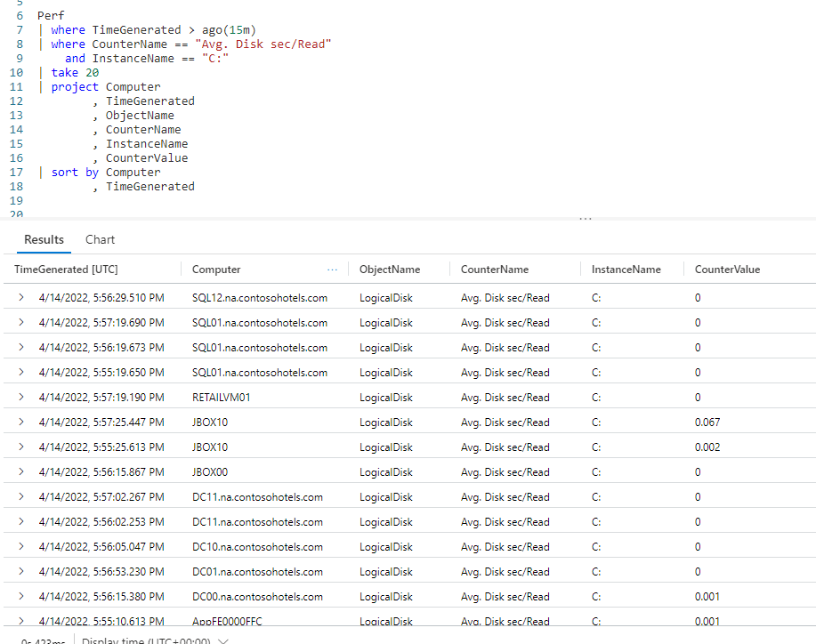The image size is (816, 644).
Task: Expand the JBOX00 result row
Action: coord(21,472)
